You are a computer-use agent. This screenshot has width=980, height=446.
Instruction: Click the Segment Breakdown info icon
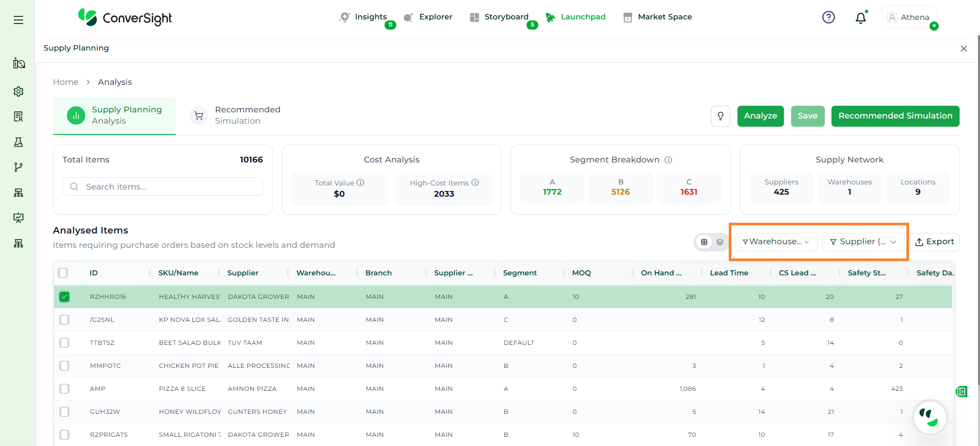coord(668,160)
